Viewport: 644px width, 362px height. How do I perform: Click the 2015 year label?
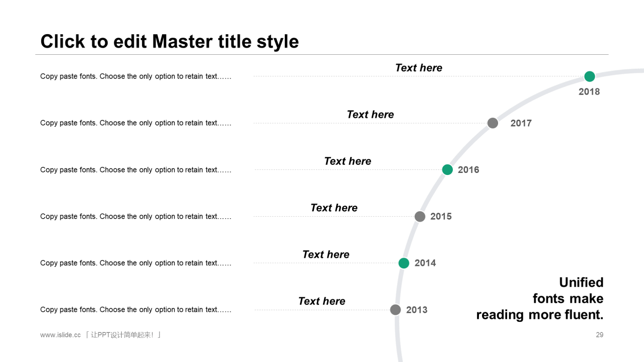coord(441,217)
